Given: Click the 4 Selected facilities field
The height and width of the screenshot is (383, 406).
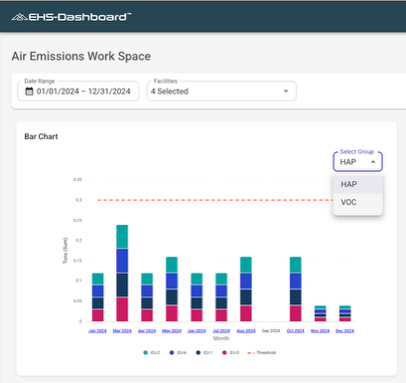Looking at the screenshot, I should tap(221, 91).
